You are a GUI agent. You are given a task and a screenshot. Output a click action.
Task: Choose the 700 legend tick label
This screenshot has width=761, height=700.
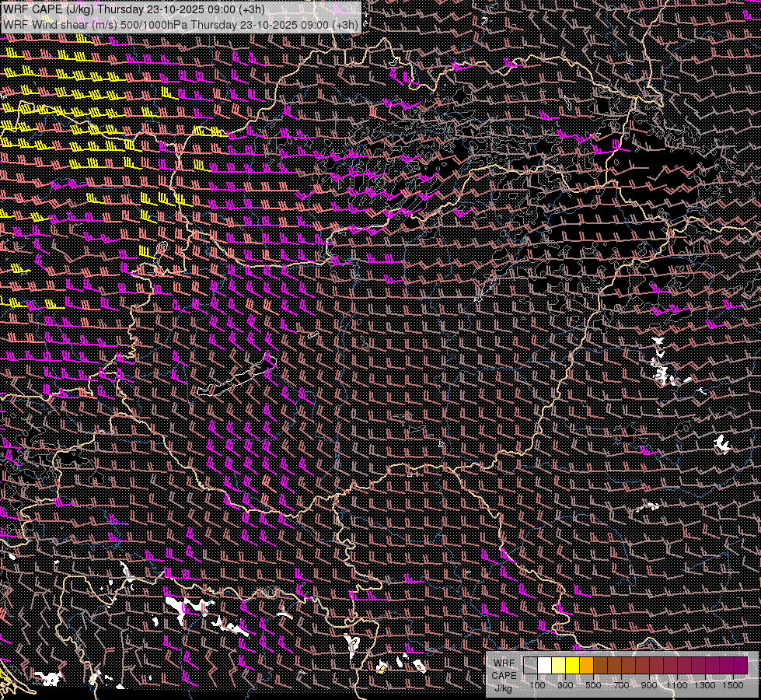[x=621, y=685]
